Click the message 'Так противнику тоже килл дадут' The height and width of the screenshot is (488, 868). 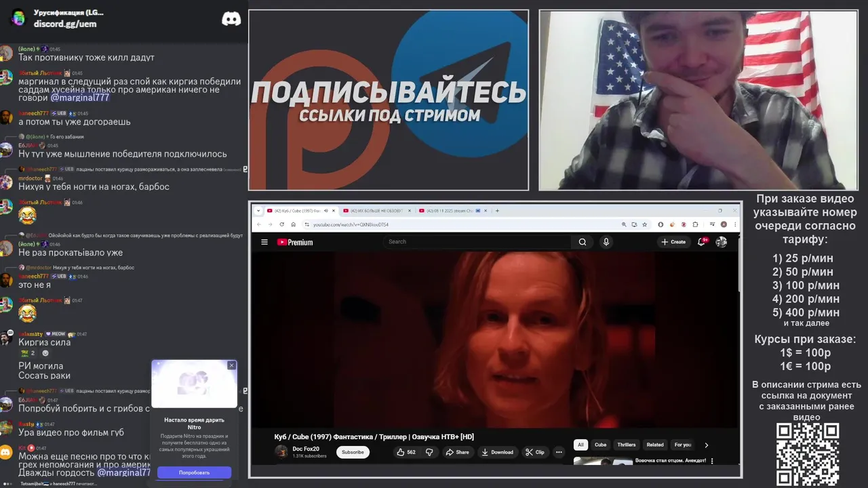[86, 58]
